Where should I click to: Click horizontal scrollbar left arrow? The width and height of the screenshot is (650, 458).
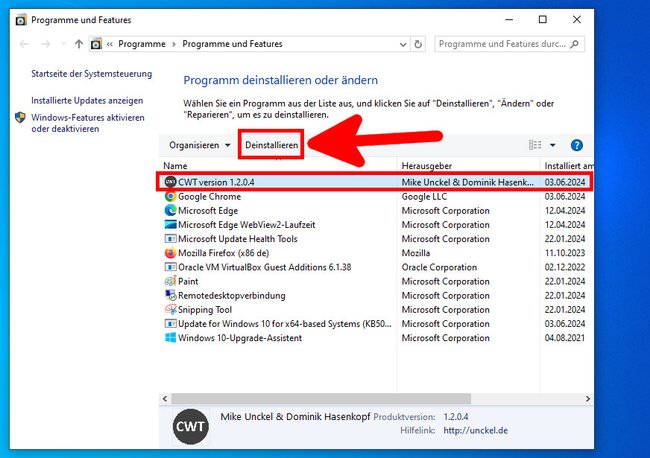point(165,399)
